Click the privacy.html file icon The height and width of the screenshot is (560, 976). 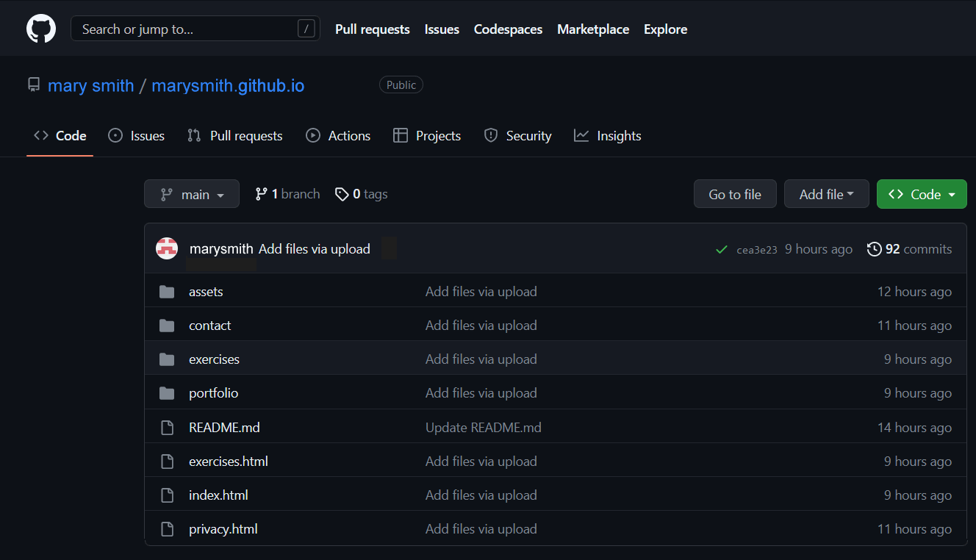[x=167, y=529]
